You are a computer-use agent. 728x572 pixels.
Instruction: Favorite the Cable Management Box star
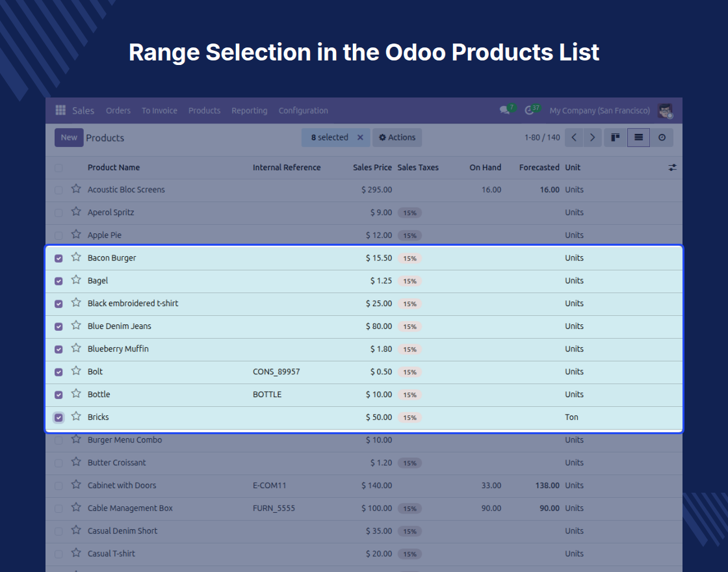[x=76, y=507]
